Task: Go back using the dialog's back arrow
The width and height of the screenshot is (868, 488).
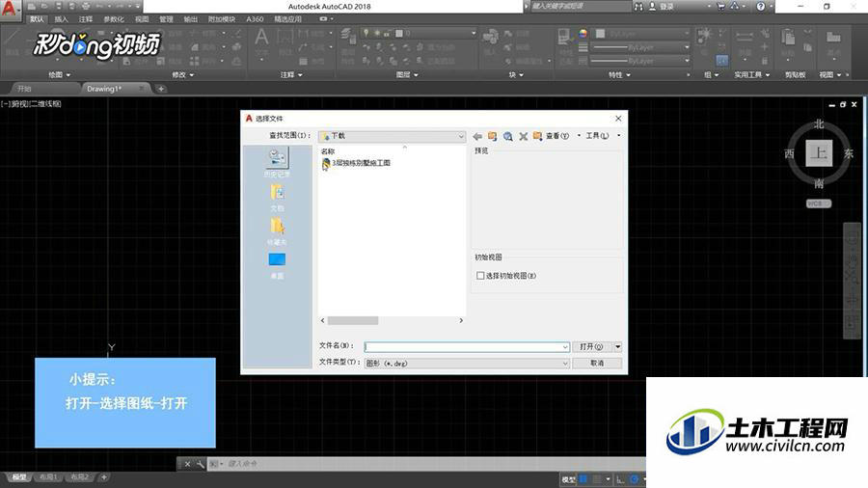Action: point(477,136)
